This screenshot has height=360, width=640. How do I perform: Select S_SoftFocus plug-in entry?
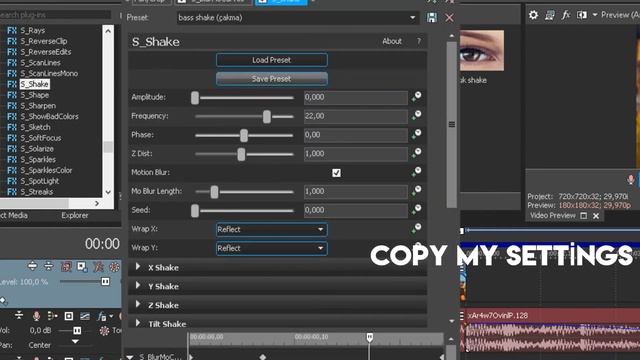[40, 138]
